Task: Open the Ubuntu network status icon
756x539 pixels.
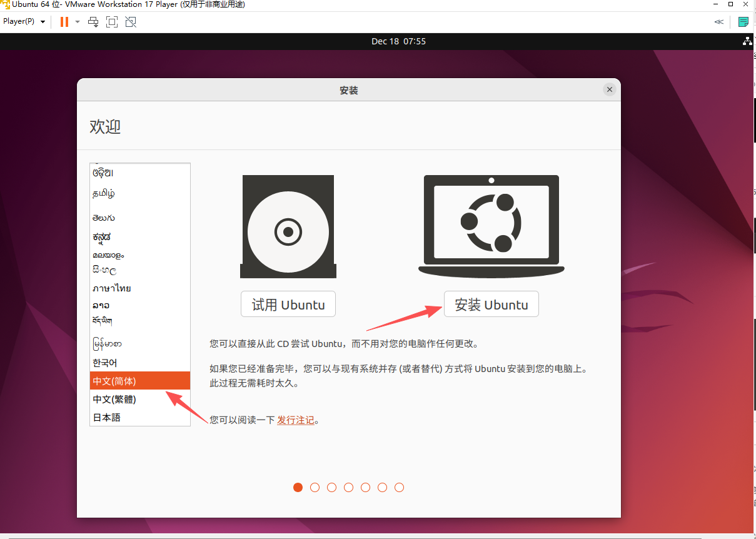Action: (x=747, y=41)
